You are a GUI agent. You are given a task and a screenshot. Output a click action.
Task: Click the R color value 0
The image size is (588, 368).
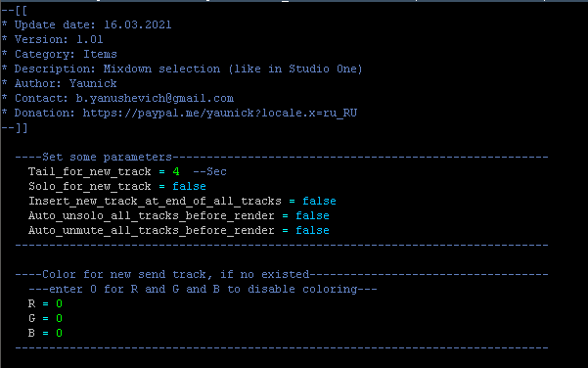click(x=59, y=303)
